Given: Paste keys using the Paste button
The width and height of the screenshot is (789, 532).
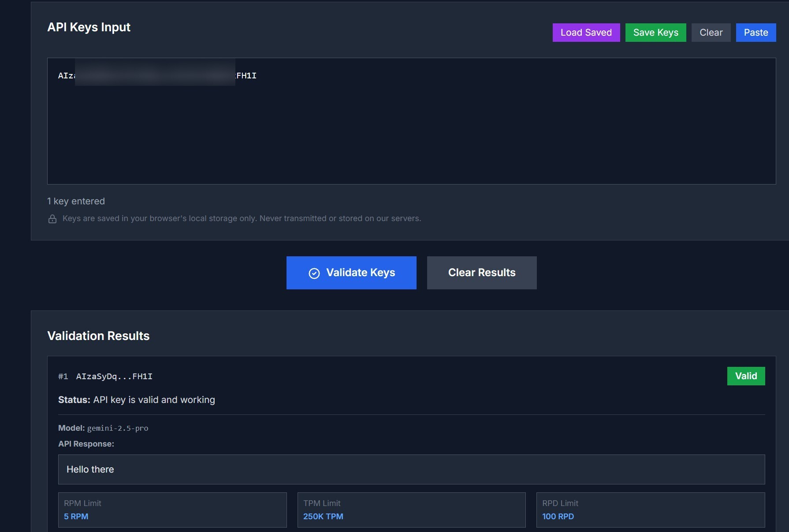Looking at the screenshot, I should click(x=756, y=33).
